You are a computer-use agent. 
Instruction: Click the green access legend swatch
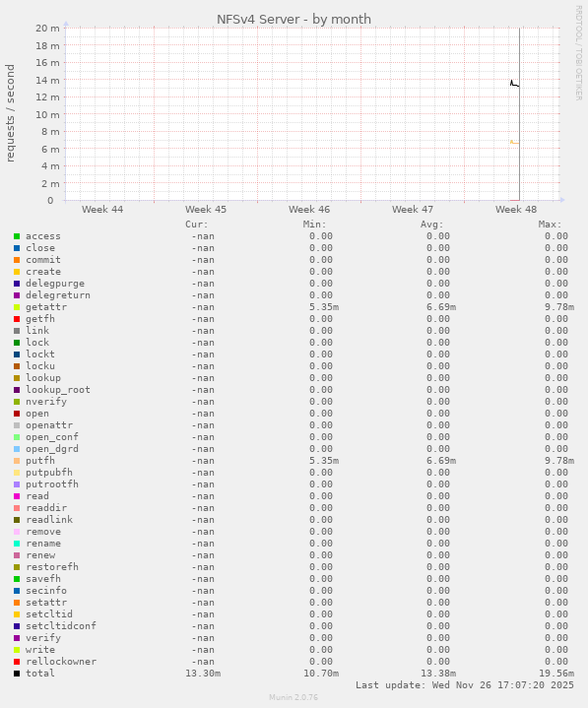point(17,236)
